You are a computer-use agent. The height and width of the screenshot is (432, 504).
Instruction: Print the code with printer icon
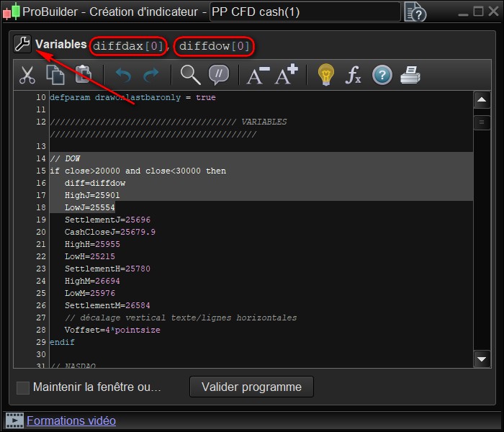(410, 75)
